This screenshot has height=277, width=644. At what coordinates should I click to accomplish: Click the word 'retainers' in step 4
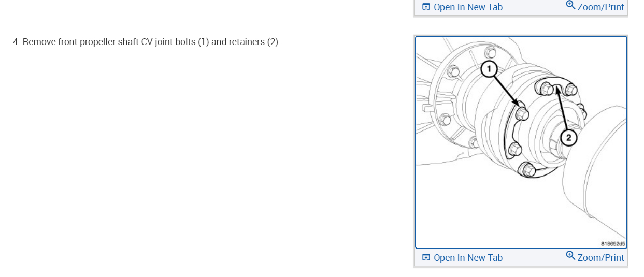click(x=247, y=42)
